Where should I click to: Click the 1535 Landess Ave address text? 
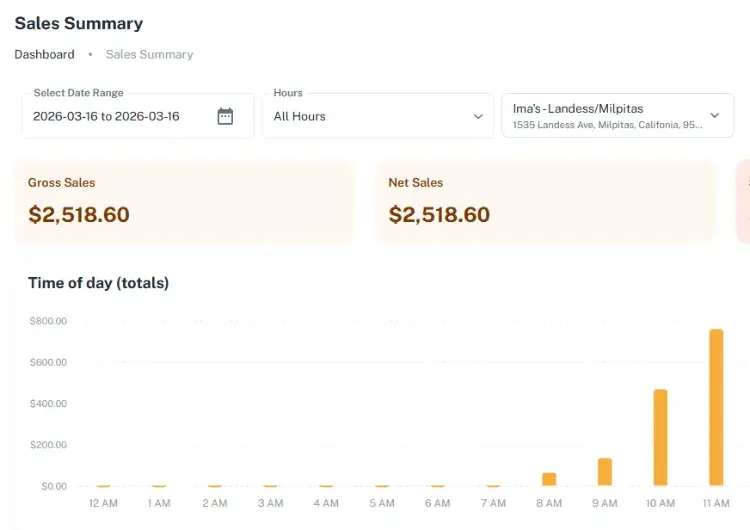tap(607, 125)
